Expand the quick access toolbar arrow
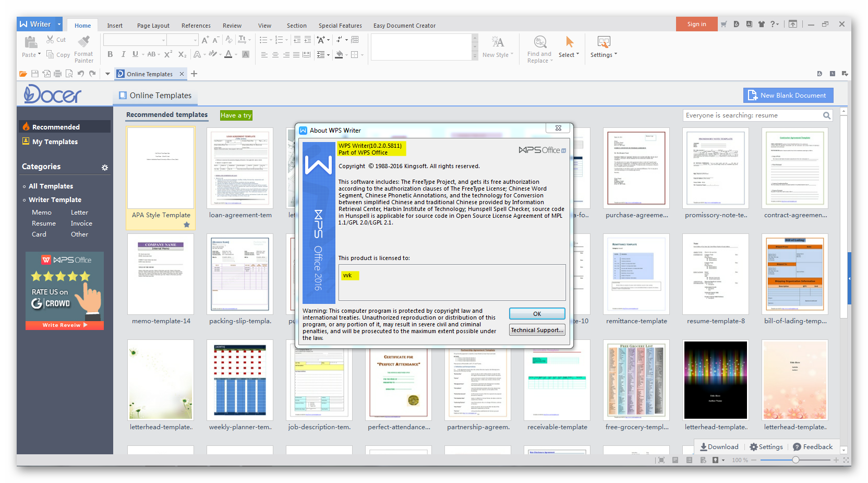This screenshot has height=483, width=868. click(107, 74)
